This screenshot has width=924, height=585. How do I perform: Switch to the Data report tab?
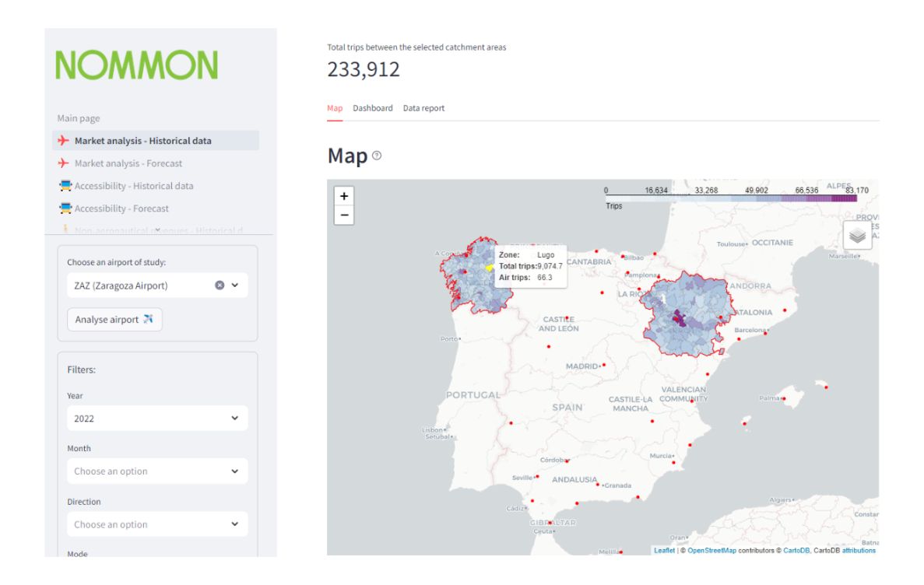coord(423,108)
